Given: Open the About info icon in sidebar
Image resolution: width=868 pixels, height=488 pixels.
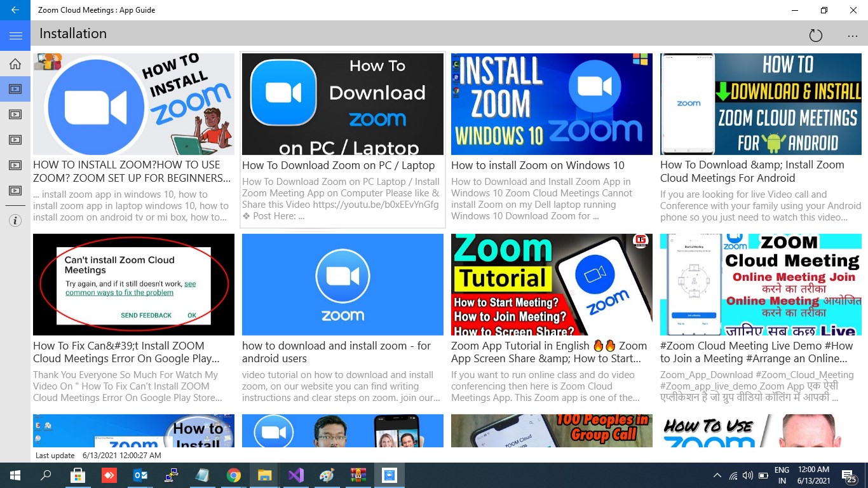Looking at the screenshot, I should 15,220.
